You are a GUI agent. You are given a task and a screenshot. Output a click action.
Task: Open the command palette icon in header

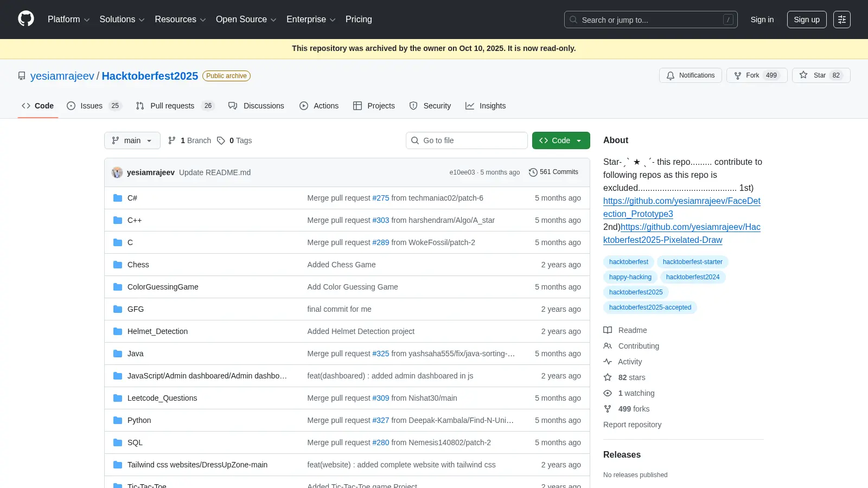click(842, 20)
